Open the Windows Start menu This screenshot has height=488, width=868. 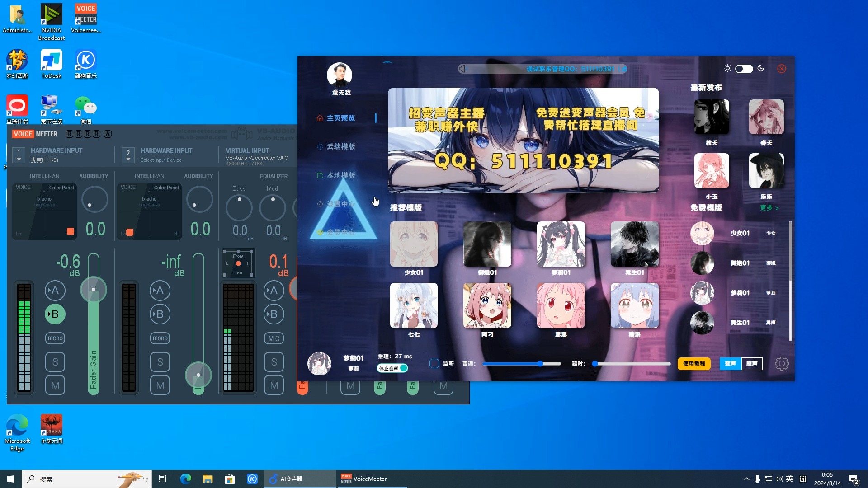11,479
